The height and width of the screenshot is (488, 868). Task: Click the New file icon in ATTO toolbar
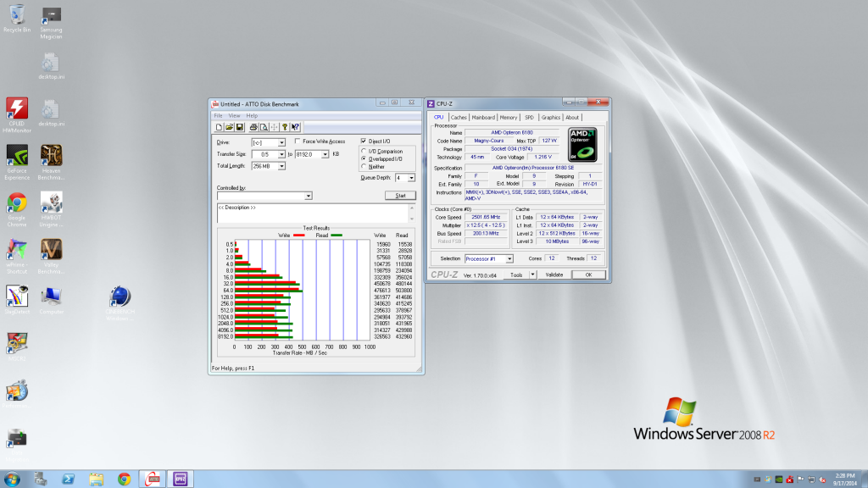[x=219, y=127]
